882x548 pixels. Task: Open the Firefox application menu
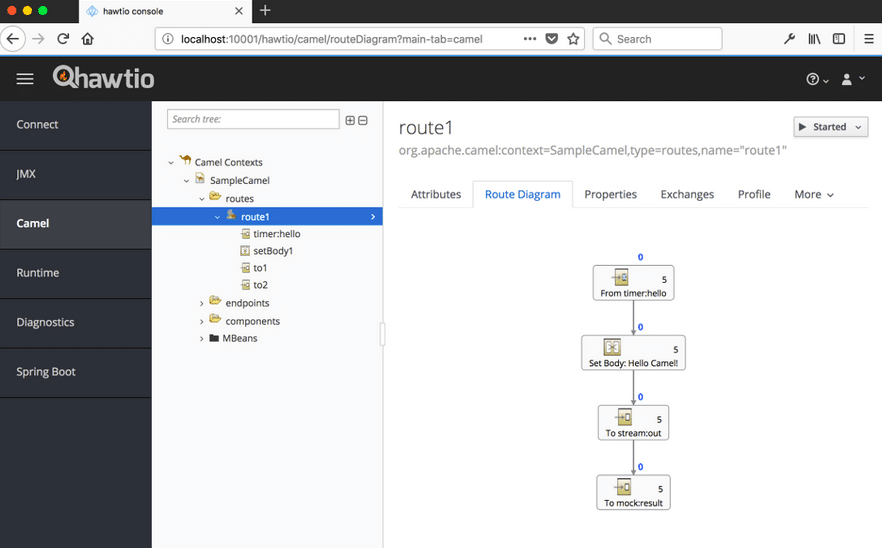[868, 39]
